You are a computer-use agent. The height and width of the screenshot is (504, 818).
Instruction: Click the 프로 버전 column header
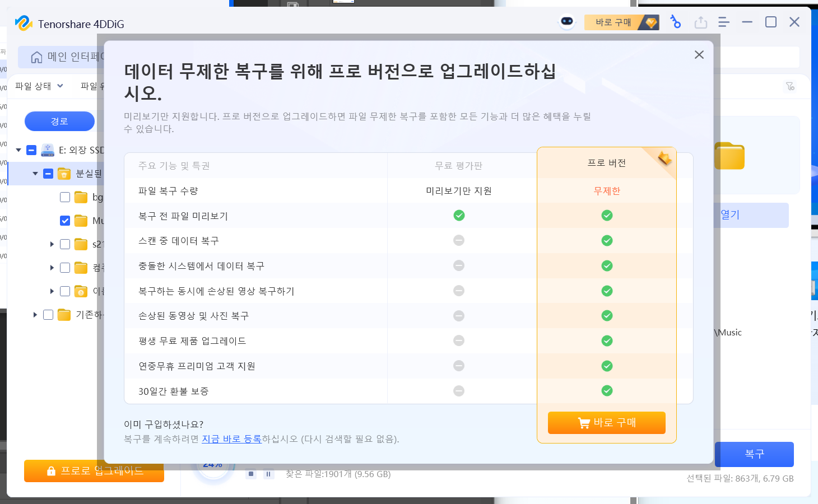pos(607,163)
